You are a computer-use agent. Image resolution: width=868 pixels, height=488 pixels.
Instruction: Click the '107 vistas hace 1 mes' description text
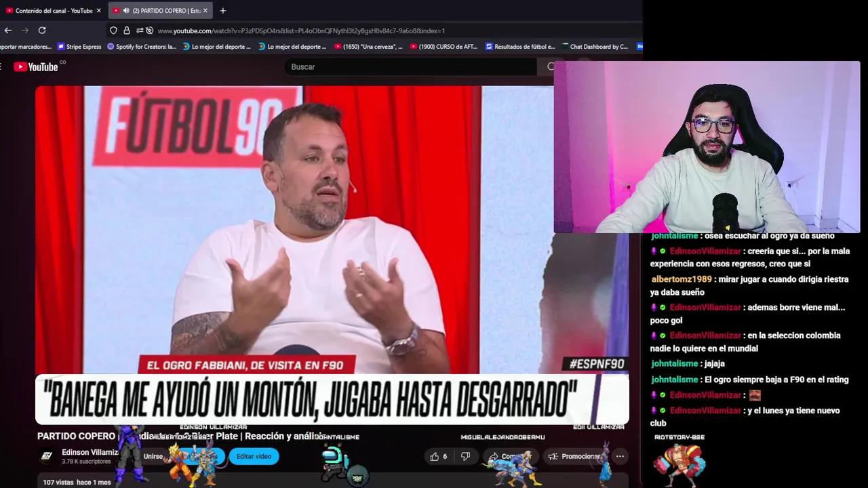click(x=77, y=482)
